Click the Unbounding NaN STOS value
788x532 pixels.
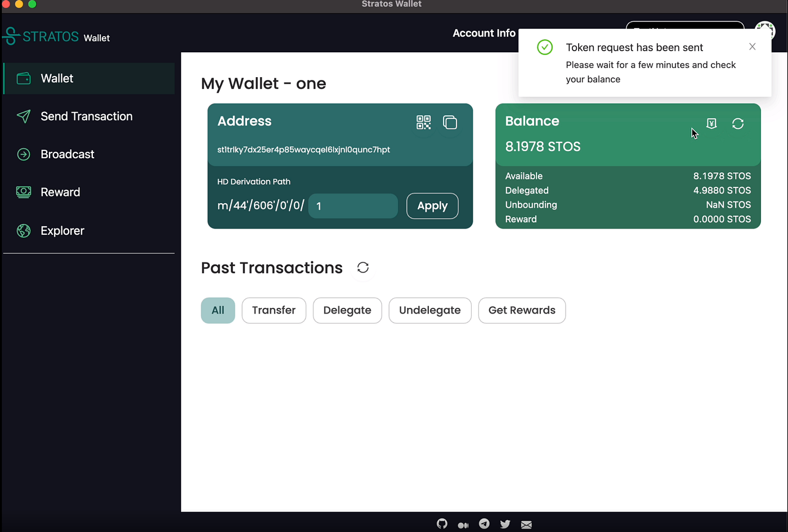tap(728, 205)
